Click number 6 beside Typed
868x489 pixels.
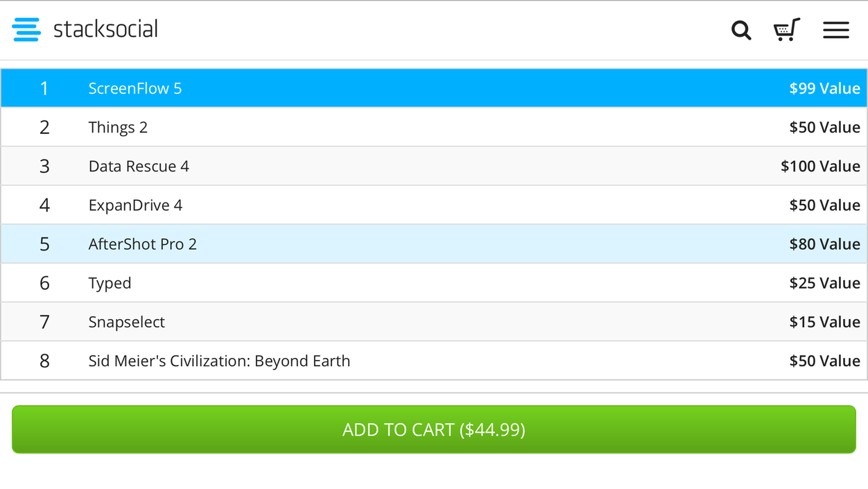tap(44, 283)
